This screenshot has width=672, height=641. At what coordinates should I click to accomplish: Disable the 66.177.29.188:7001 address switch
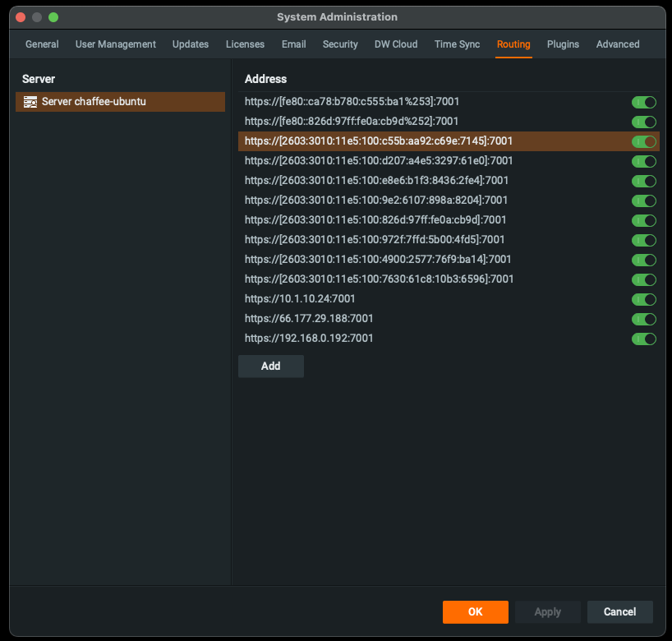pos(643,319)
